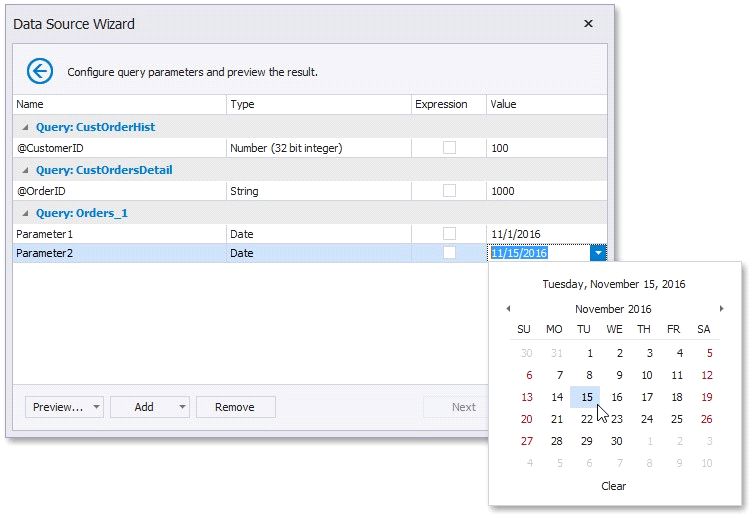Collapse the Query: CustOrderHist group
Viewport: 753px width, 518px height.
(x=25, y=127)
